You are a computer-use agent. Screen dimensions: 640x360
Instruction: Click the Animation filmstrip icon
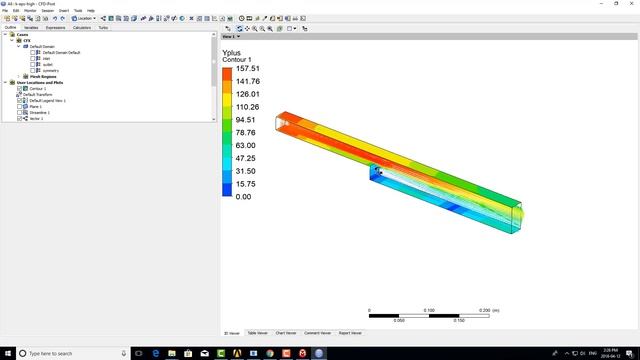tap(249, 18)
